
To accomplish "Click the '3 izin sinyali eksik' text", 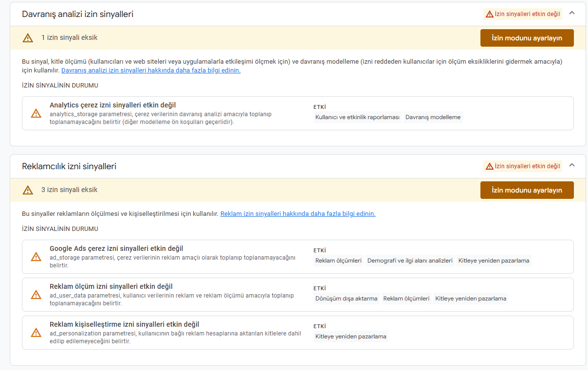I will (x=69, y=190).
